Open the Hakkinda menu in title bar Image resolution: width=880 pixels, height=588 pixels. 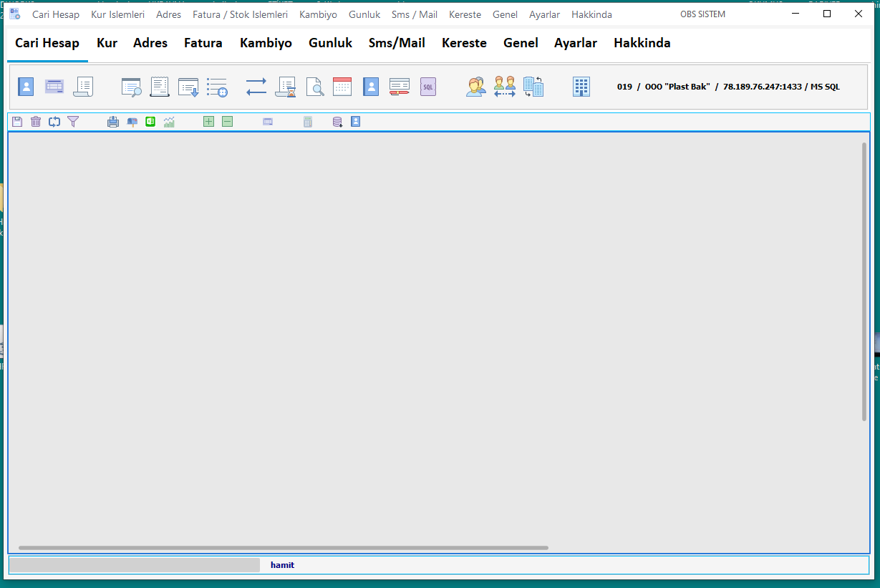(591, 14)
